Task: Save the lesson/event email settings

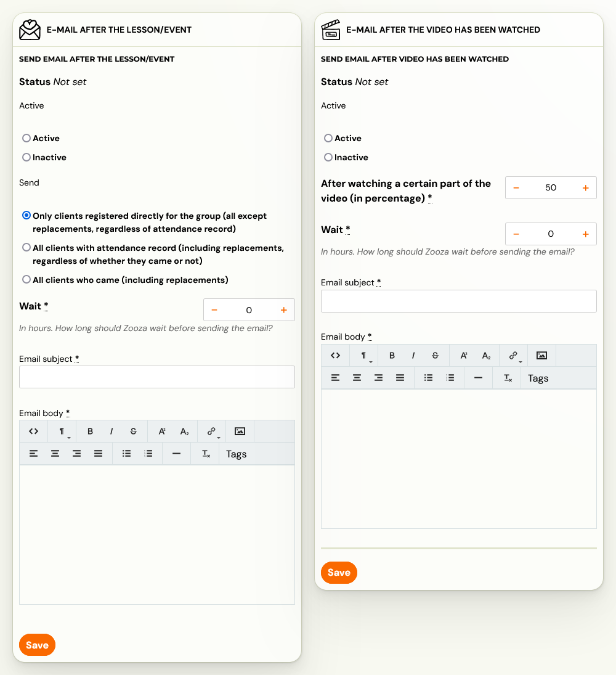Action: pos(37,645)
